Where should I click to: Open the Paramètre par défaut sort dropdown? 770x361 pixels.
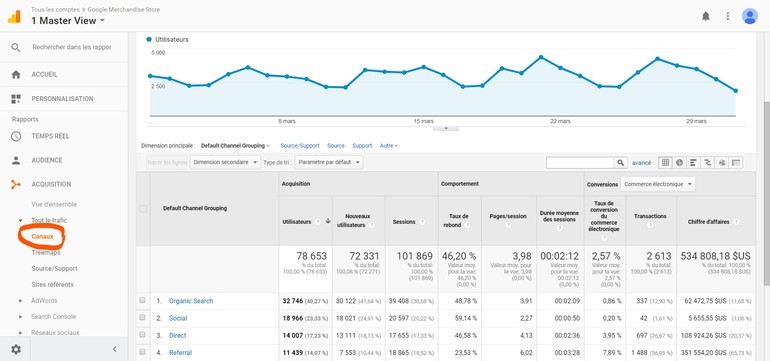329,163
